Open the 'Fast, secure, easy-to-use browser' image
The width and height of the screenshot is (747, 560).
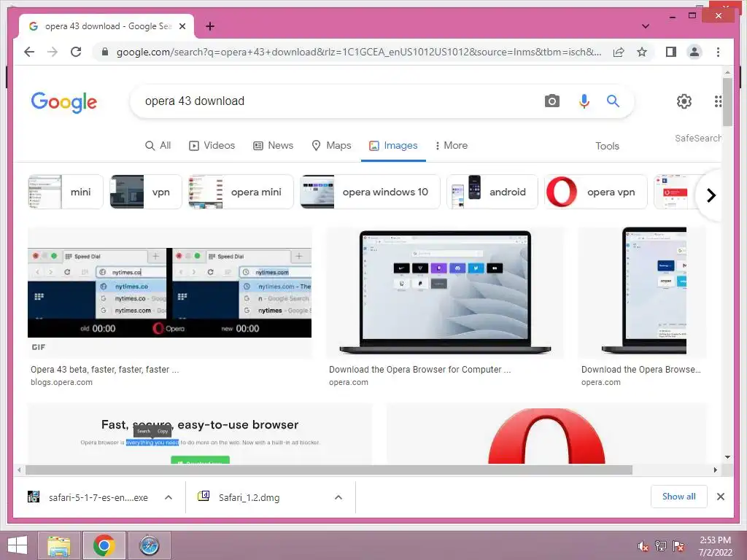(200, 434)
